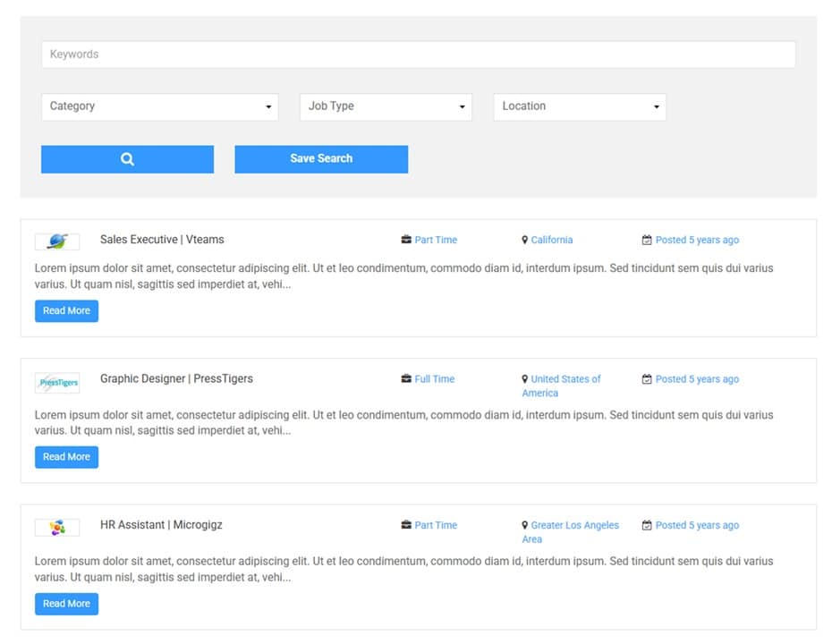Click Part Time link for HR Assistant

tap(436, 525)
